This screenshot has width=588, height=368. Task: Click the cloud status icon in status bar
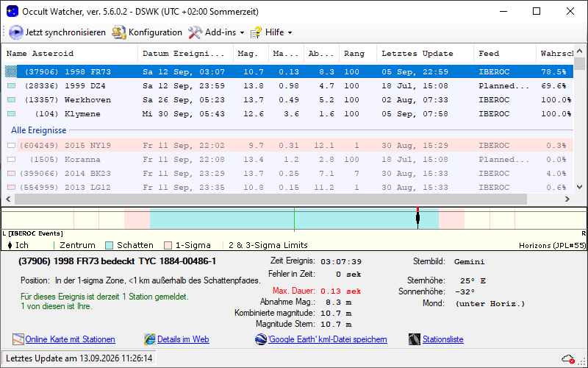tap(568, 358)
